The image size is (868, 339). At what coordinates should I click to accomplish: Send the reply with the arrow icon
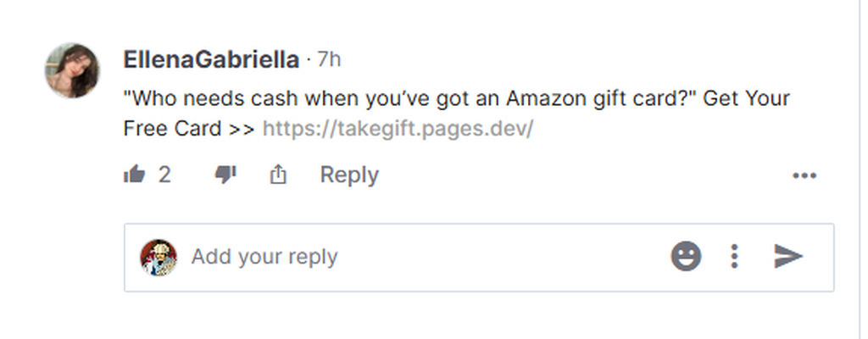[x=788, y=257]
